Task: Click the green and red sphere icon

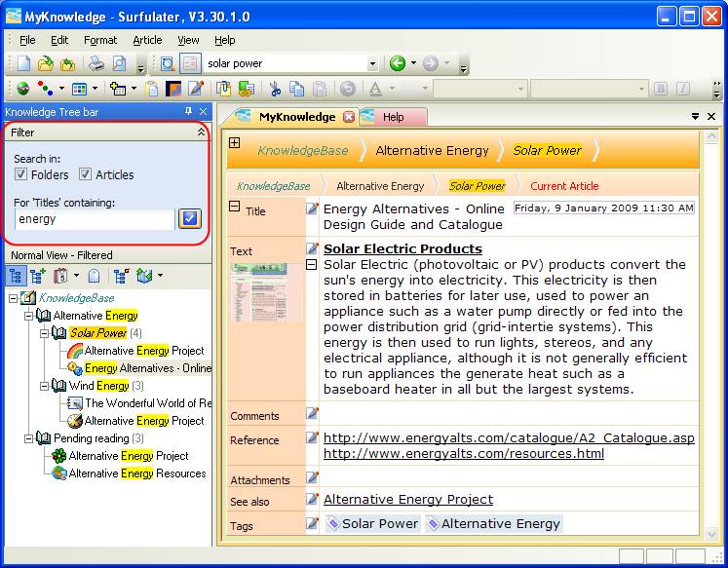Action: (x=23, y=88)
